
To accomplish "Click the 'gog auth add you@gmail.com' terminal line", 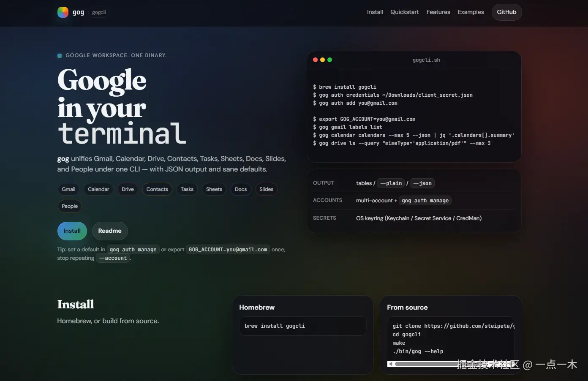I will pos(355,103).
